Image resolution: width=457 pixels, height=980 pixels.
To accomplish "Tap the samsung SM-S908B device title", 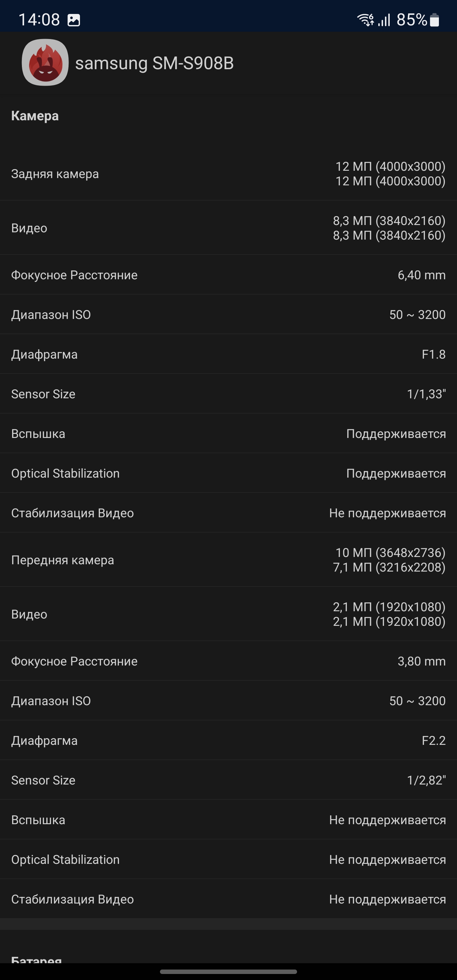I will point(154,63).
